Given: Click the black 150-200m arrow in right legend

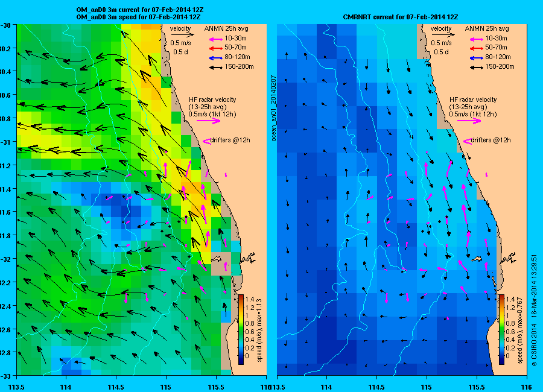Looking at the screenshot, I should click(476, 68).
